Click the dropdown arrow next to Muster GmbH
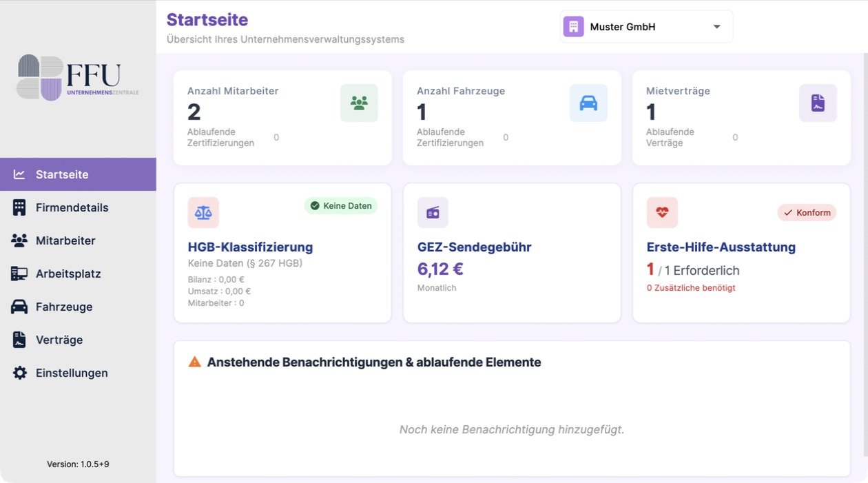 716,27
